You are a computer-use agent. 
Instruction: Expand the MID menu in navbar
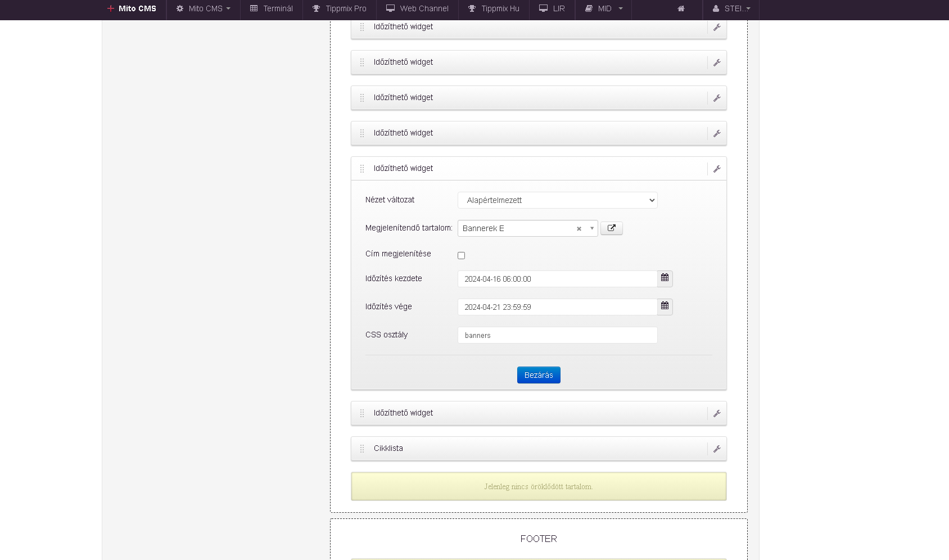(604, 9)
